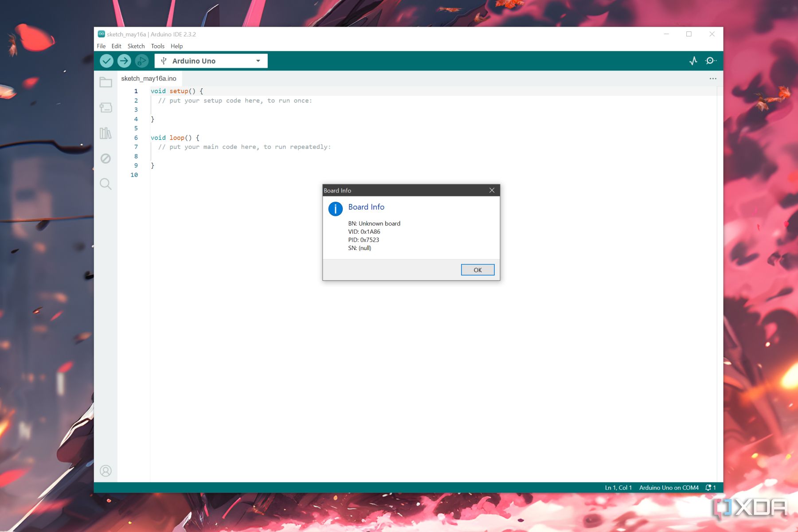Viewport: 798px width, 532px height.
Task: Click the blue info icon in dialog
Action: coord(336,209)
